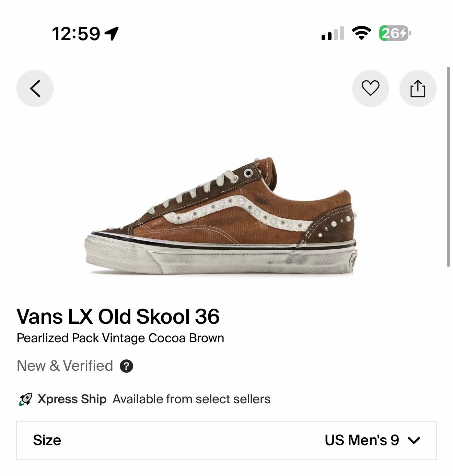Expand the US Men's 9 chevron
Viewport: 453px width, 476px height.
[x=414, y=440]
